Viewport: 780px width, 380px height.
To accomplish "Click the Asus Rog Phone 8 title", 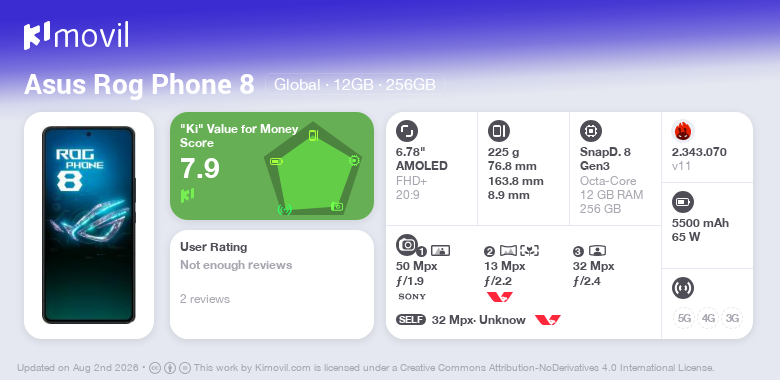I will [x=139, y=84].
